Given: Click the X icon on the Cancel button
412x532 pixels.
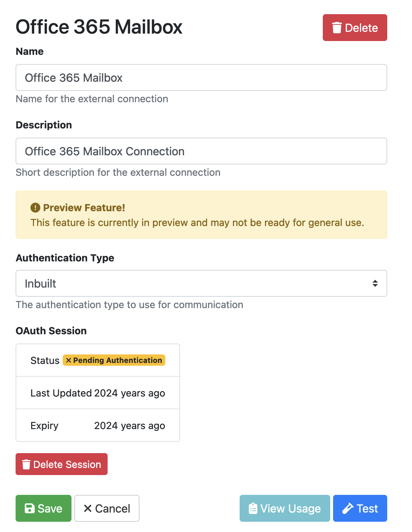Looking at the screenshot, I should click(88, 508).
